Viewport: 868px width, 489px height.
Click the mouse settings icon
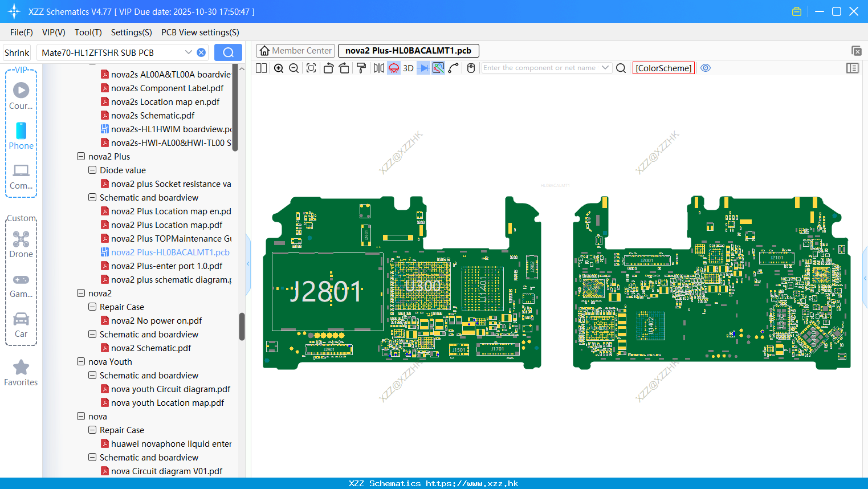[x=471, y=68]
